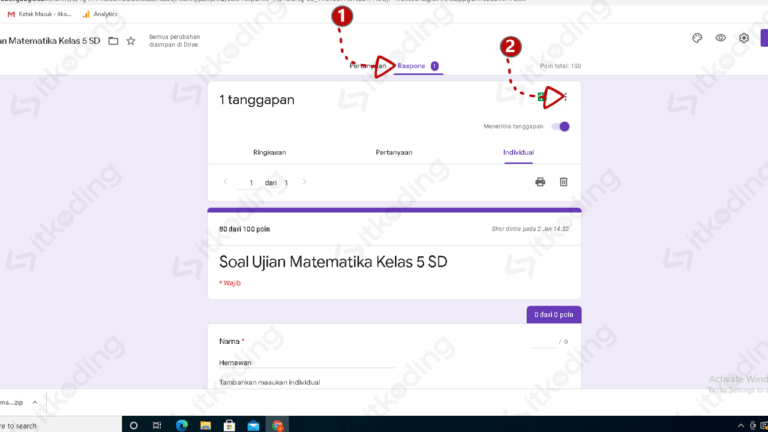
Task: Open form settings gear icon
Action: 744,38
